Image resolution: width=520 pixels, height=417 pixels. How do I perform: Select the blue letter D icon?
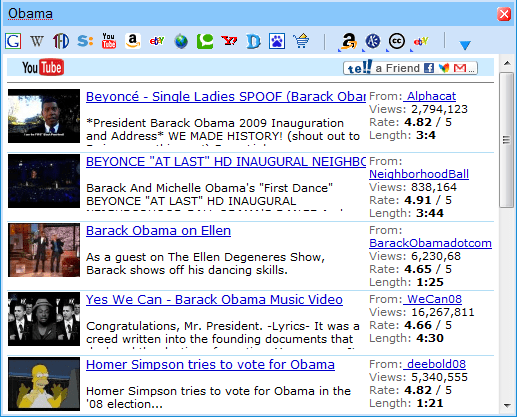coord(253,42)
